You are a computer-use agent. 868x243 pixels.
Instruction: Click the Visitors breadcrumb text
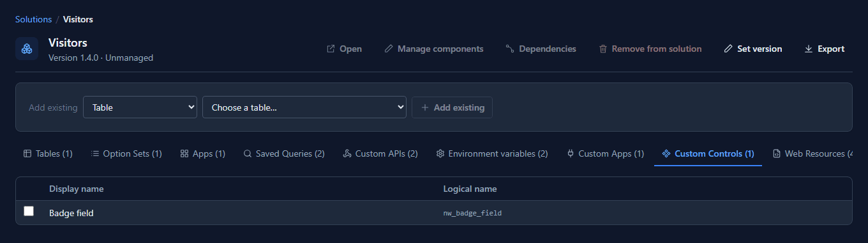tap(78, 19)
